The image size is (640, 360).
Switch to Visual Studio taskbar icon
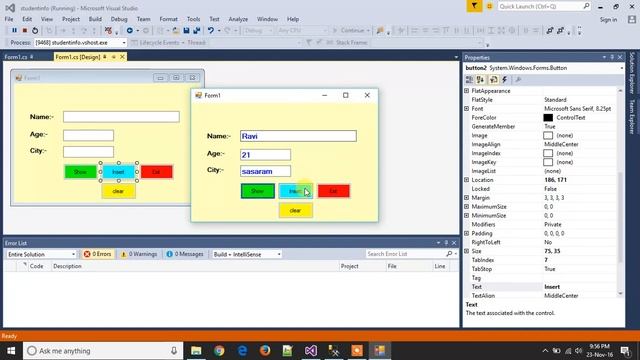tap(311, 351)
